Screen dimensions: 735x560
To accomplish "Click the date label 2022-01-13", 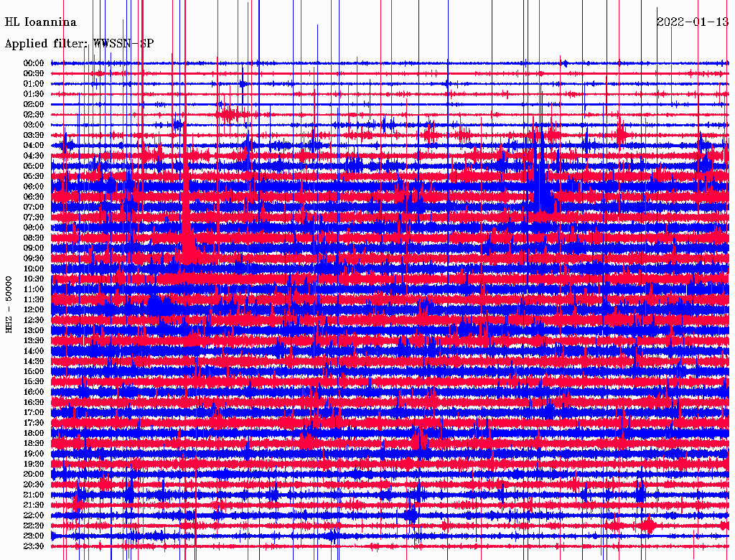I will 693,22.
